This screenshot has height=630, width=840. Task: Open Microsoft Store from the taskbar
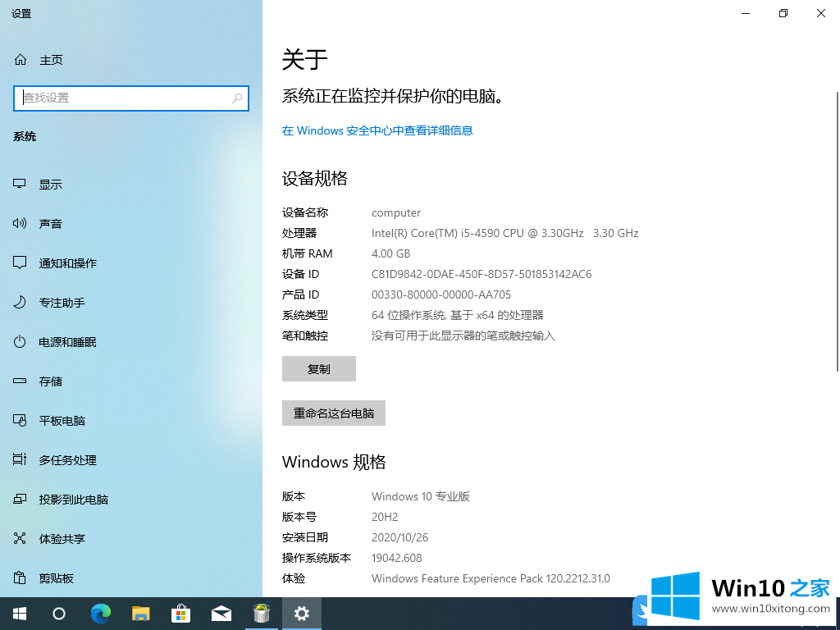[x=181, y=614]
